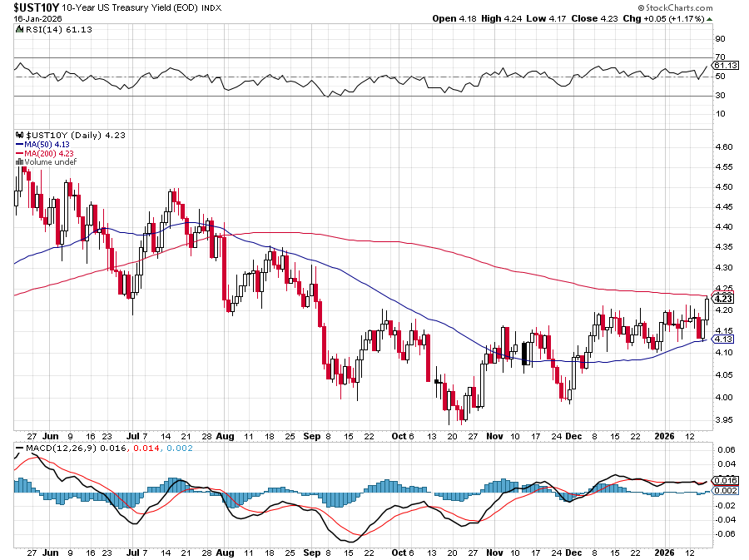
Task: Click the 4.23 current price arrow tag
Action: tap(722, 298)
